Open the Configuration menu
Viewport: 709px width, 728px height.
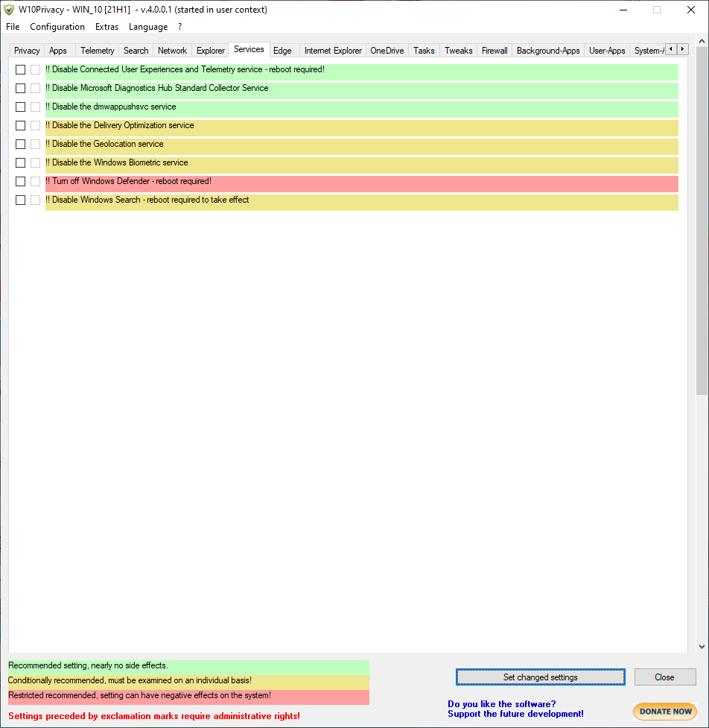click(57, 27)
